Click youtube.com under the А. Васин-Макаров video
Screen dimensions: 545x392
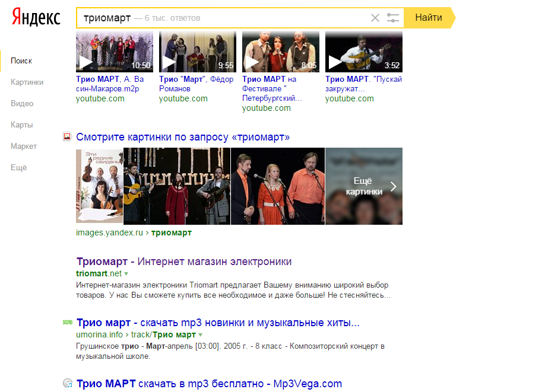100,98
